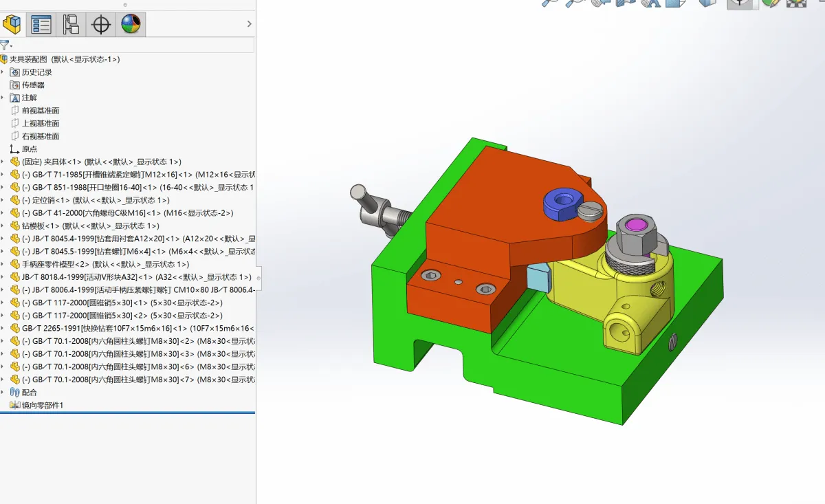
Task: Open the DisplayManager colored sphere tab
Action: tap(131, 23)
